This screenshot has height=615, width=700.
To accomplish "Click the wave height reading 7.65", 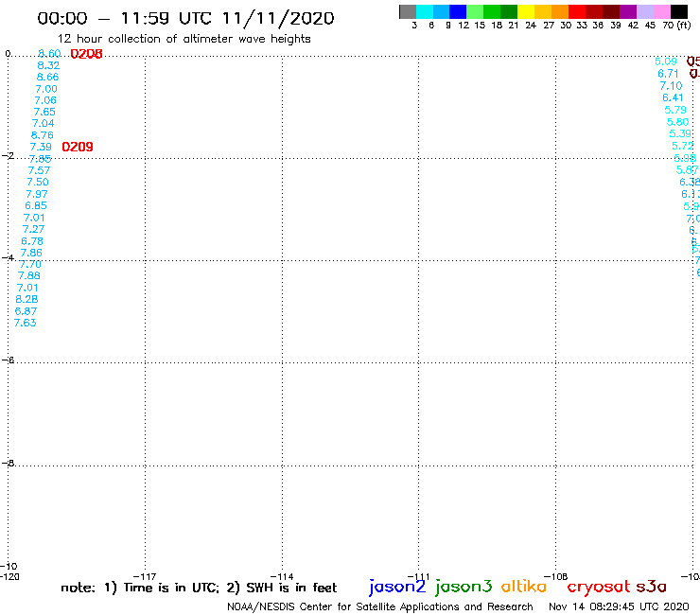I will point(44,112).
